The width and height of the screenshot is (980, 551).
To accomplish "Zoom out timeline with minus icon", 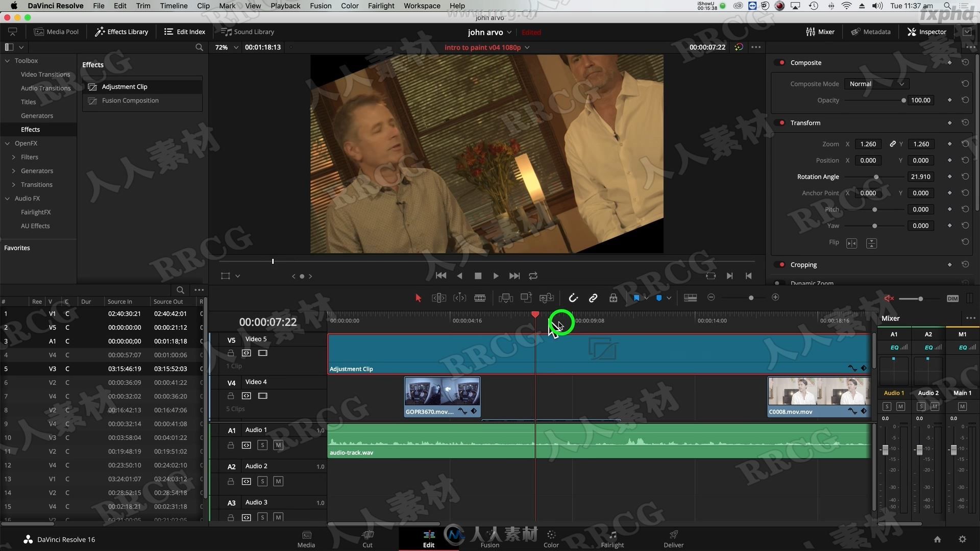I will click(x=711, y=297).
